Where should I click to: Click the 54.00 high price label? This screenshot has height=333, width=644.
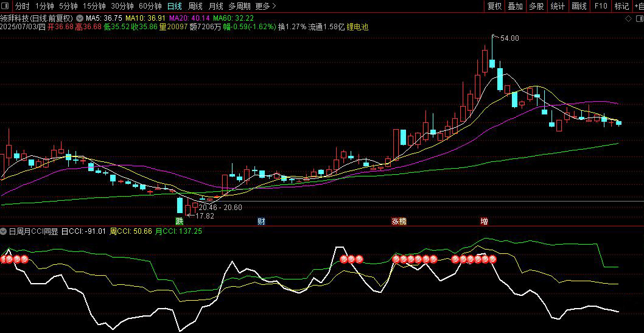[509, 38]
